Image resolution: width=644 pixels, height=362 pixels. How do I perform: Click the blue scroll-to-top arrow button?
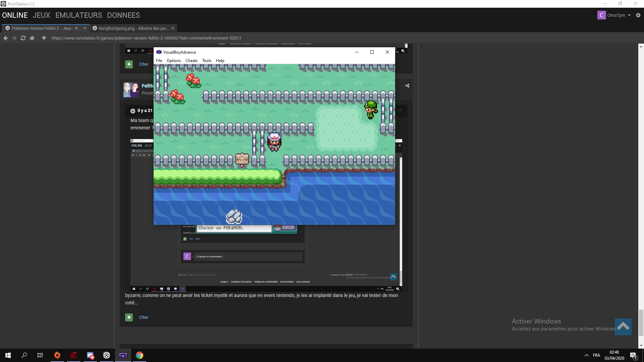pyautogui.click(x=623, y=326)
